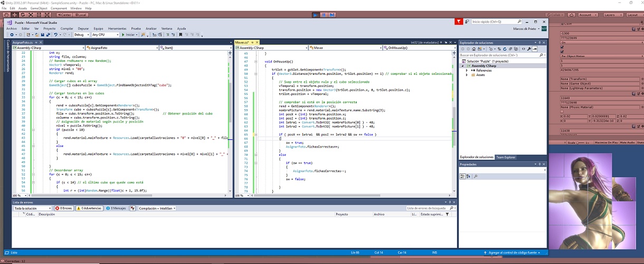
Task: Uncheck first checkbox in Unity Inspector
Action: [x=562, y=47]
